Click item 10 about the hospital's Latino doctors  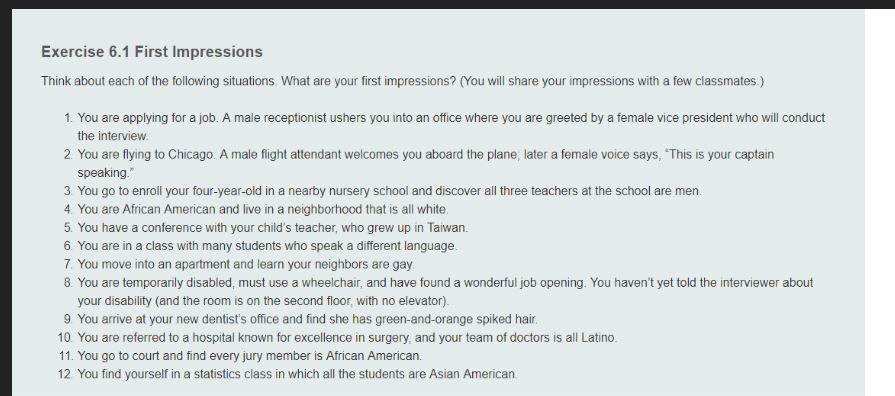[337, 337]
